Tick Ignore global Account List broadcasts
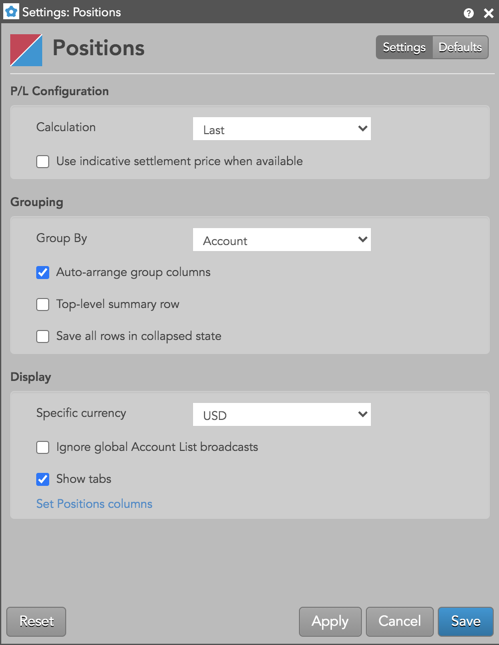 coord(43,448)
